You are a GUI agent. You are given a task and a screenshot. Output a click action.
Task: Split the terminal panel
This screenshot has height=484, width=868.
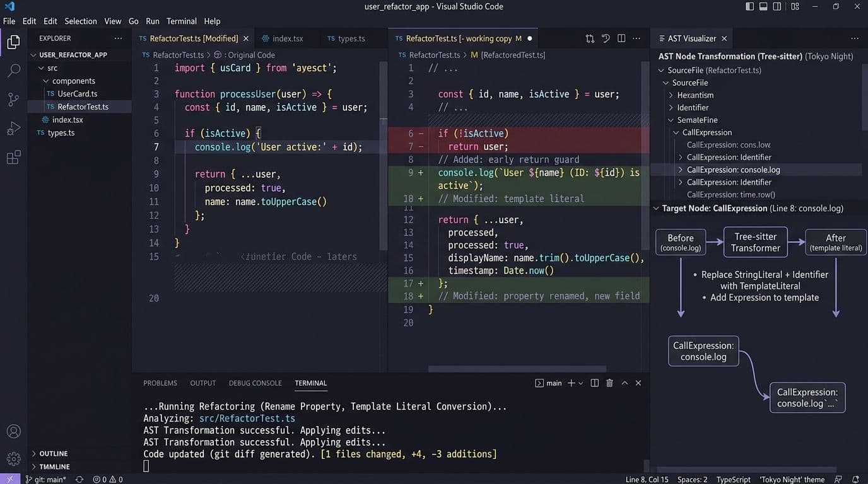click(x=594, y=383)
